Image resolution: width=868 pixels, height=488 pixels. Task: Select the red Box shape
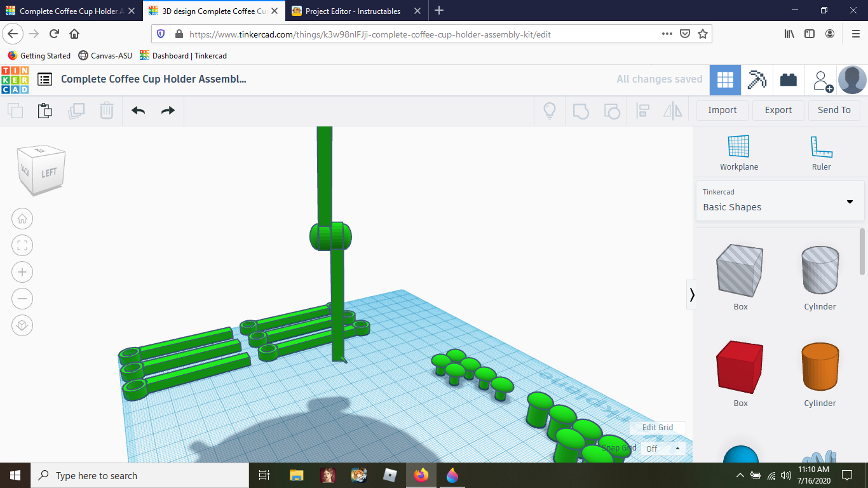point(740,368)
